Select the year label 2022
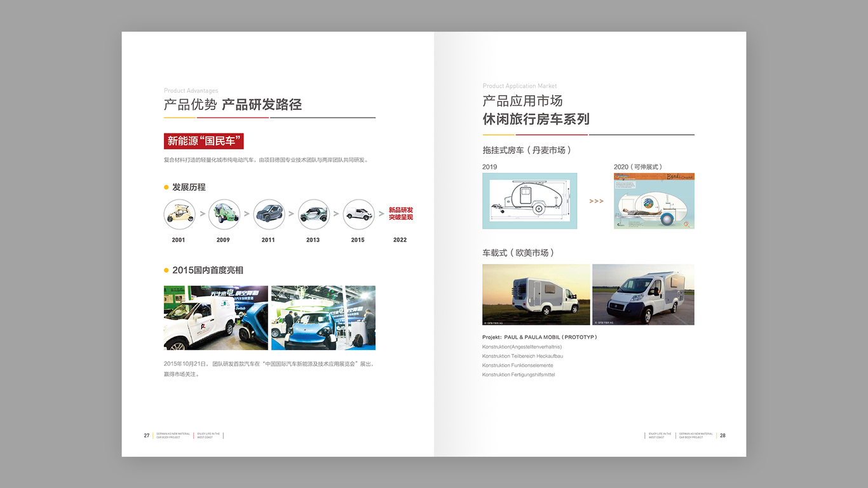This screenshot has width=868, height=488. pos(400,240)
